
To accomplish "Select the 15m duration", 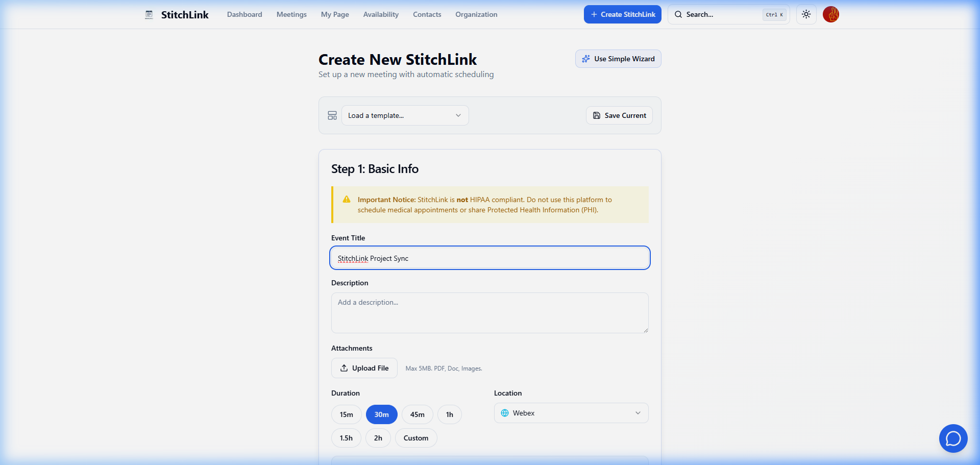I will coord(347,414).
